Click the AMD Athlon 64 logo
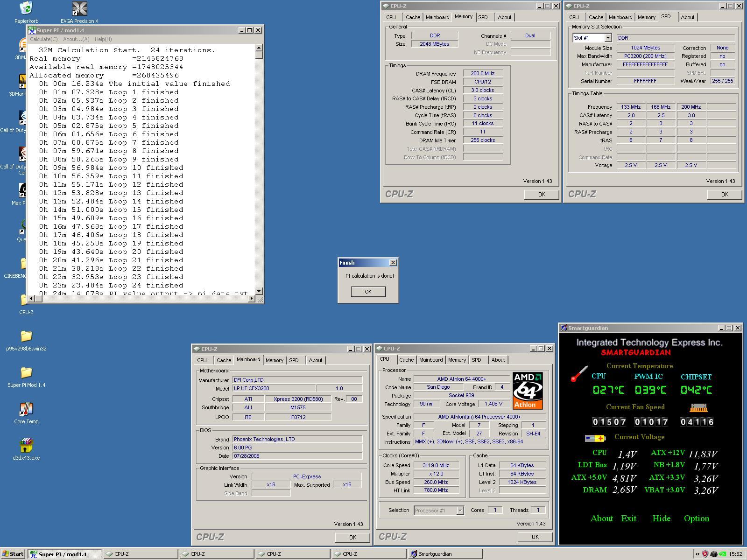Screen dimensions: 747x560 (528, 391)
